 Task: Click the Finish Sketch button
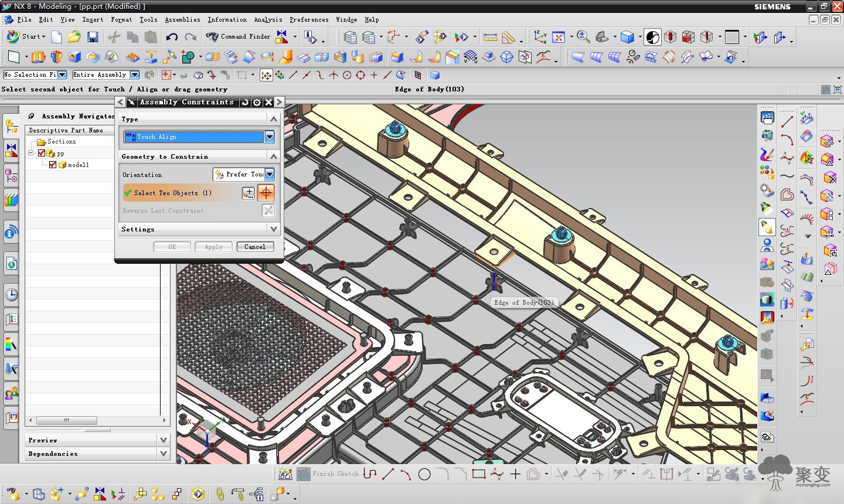coord(328,474)
